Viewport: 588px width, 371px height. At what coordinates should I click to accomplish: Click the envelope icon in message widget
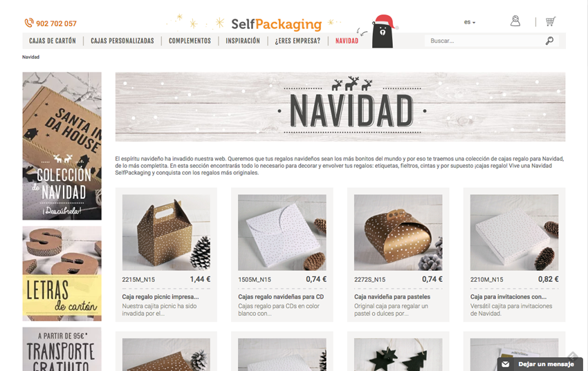[506, 364]
